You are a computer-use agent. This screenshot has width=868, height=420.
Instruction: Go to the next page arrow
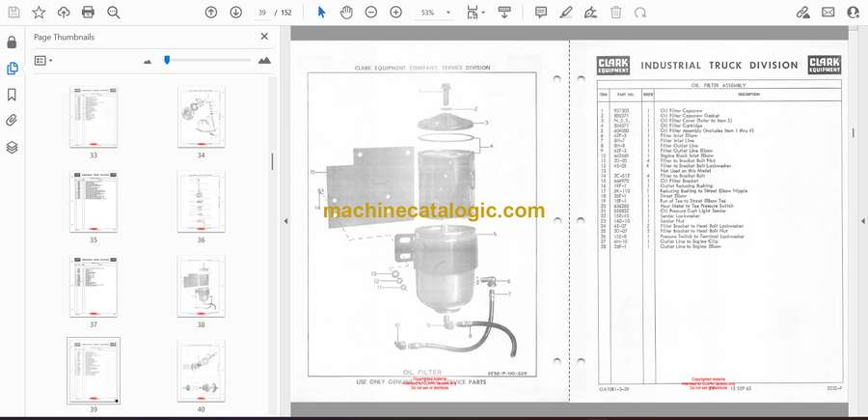click(236, 13)
